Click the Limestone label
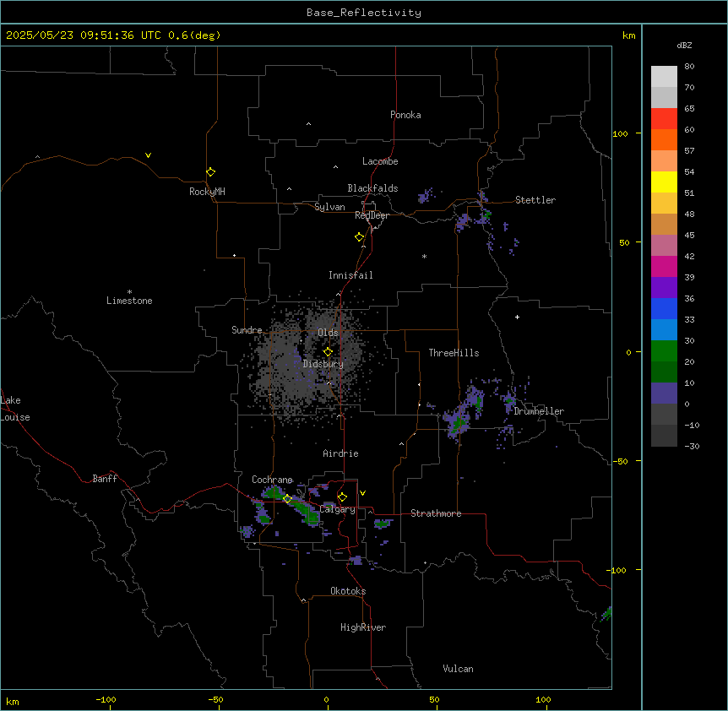The image size is (728, 711). 129,301
